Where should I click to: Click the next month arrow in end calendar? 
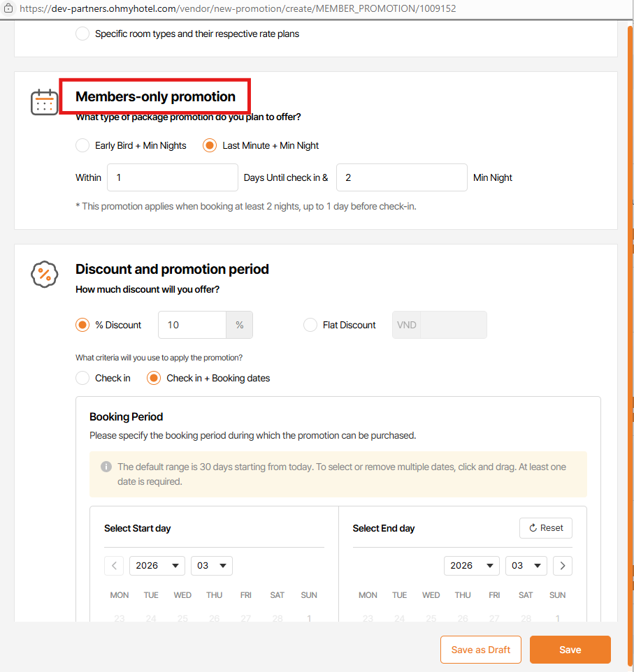(x=562, y=565)
